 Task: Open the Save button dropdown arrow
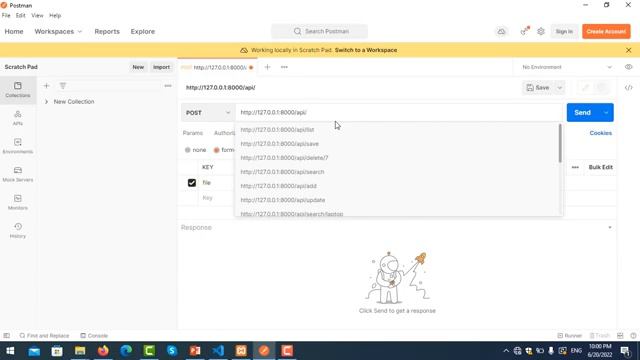[560, 88]
